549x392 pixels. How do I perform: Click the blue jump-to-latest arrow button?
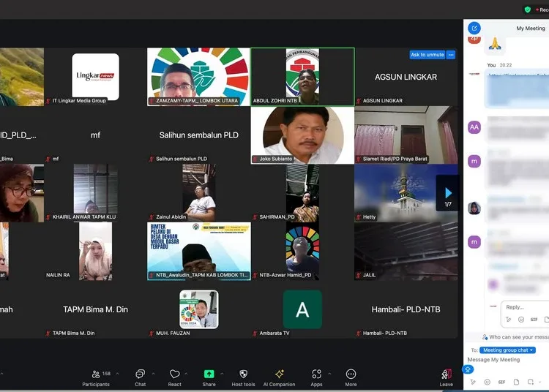(468, 369)
